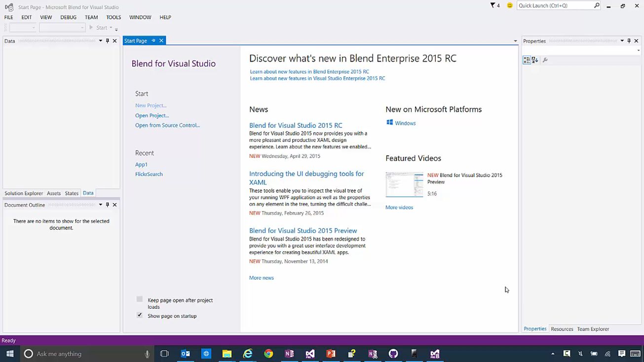Open the Property Pages wrench icon

(x=545, y=60)
